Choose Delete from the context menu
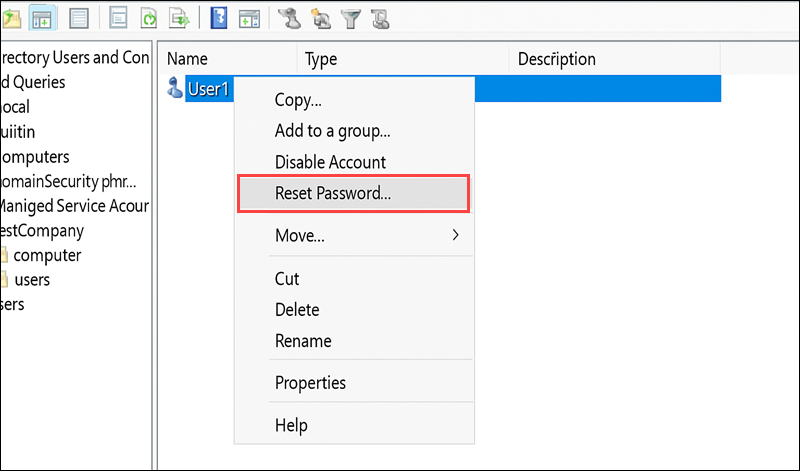 pos(297,310)
